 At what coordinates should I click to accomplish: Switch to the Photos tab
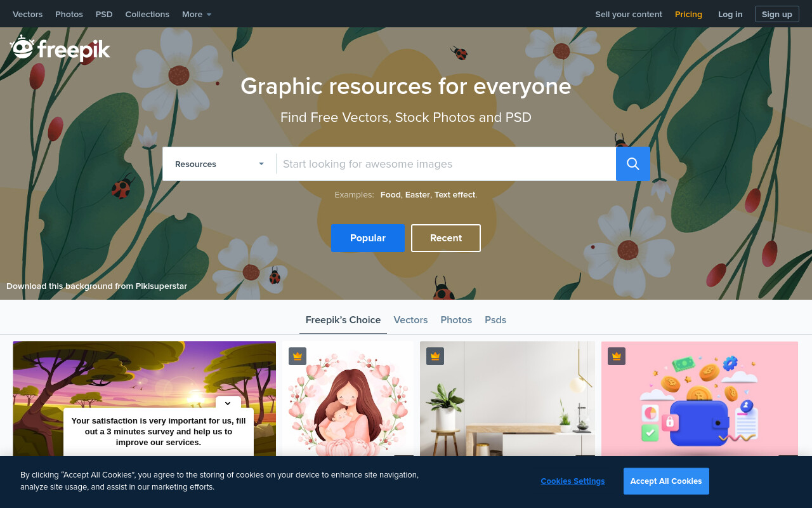click(456, 320)
